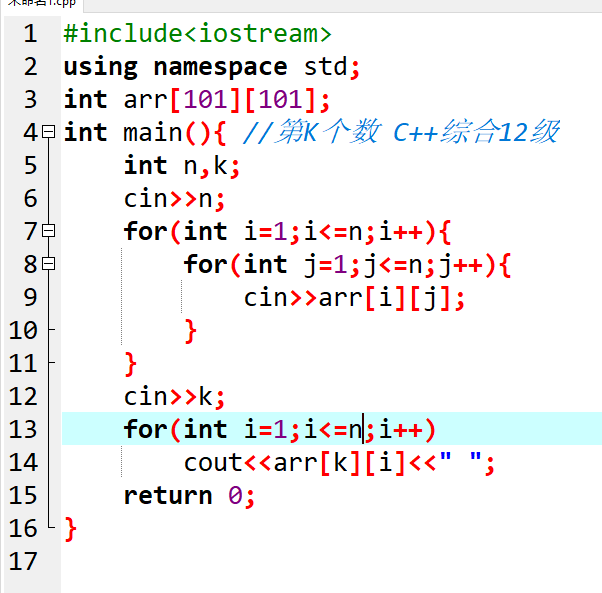Place cursor on empty line 17
602x593 pixels.
tap(300, 562)
